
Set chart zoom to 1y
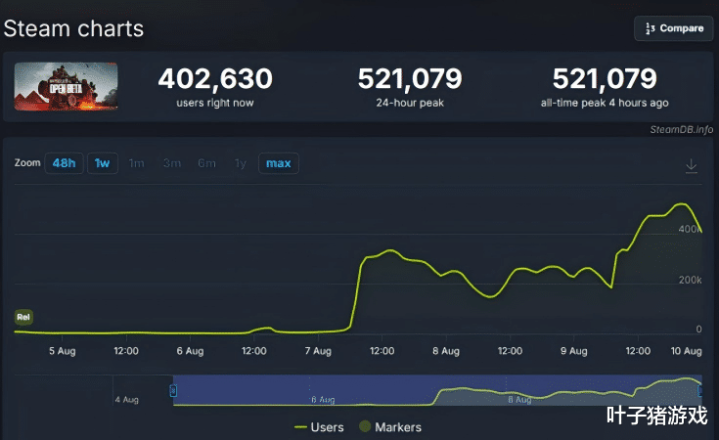240,163
